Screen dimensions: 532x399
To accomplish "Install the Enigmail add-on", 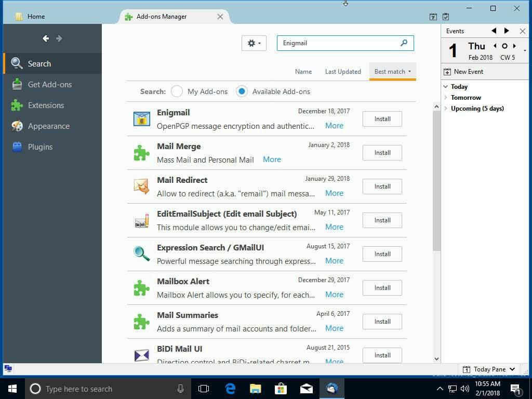I will (x=382, y=119).
